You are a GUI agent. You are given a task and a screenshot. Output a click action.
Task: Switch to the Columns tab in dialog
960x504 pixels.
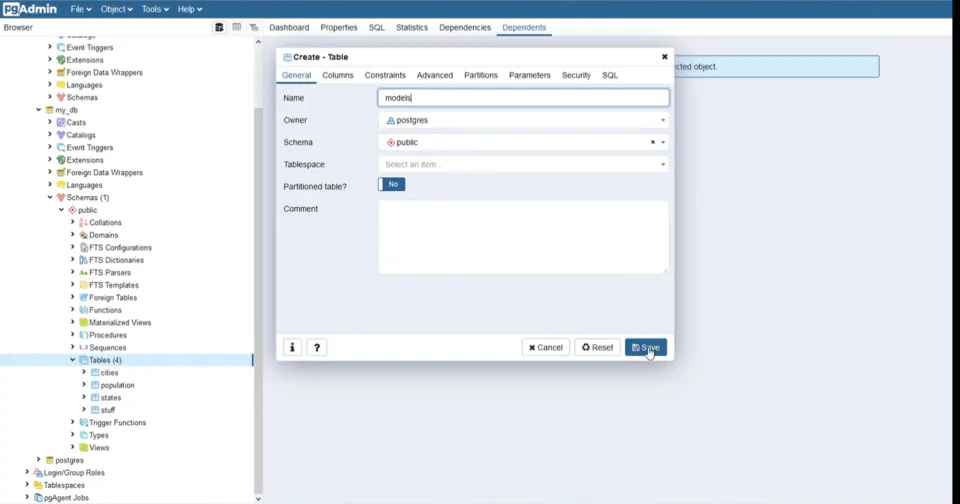[x=338, y=75]
